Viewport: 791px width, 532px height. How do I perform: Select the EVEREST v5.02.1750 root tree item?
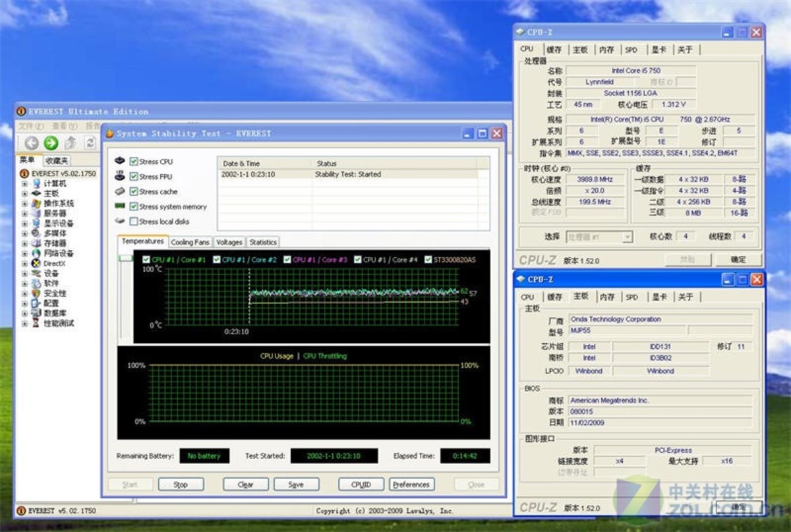tap(59, 173)
